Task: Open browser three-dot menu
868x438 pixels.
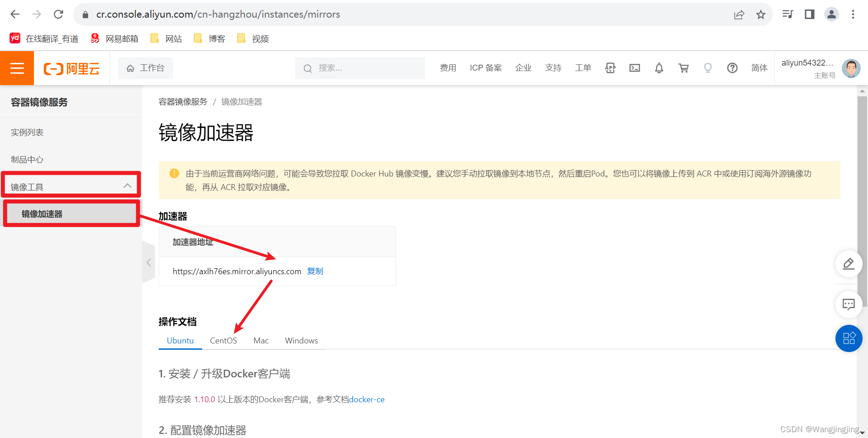Action: pos(853,14)
